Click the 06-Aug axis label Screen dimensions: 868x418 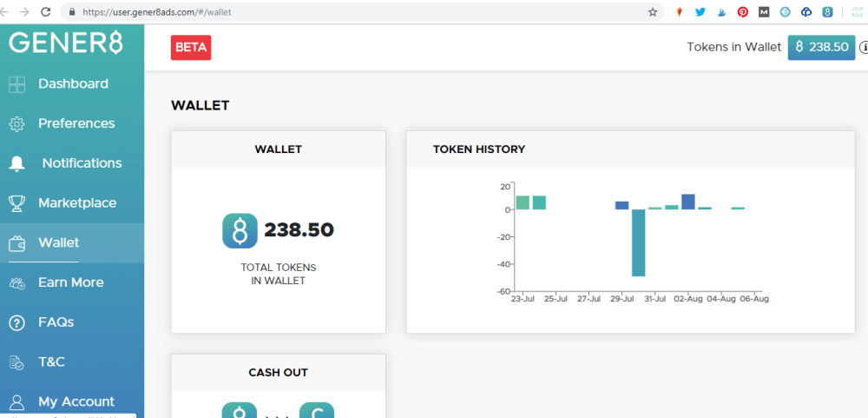(x=754, y=299)
